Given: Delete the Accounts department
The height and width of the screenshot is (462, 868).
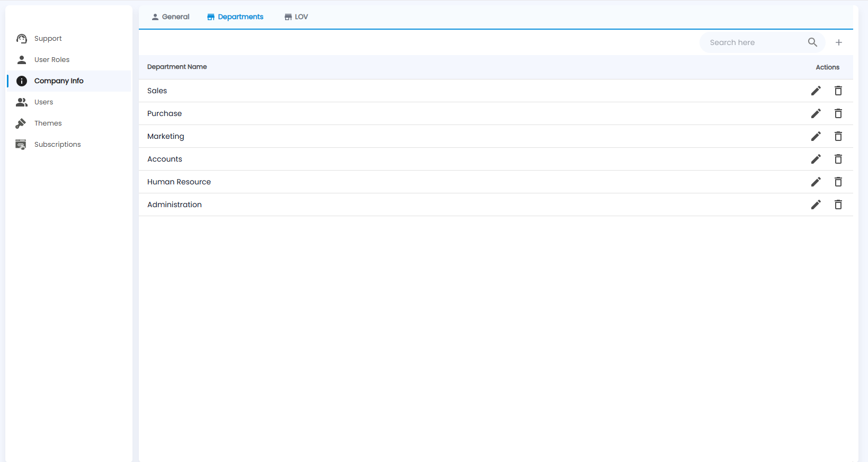Looking at the screenshot, I should (x=838, y=159).
